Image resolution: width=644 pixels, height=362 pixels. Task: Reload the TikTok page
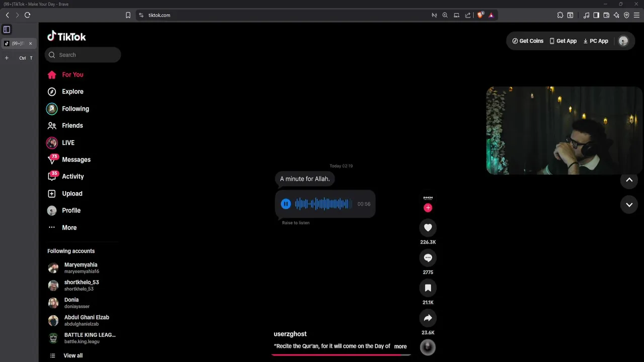(x=28, y=15)
